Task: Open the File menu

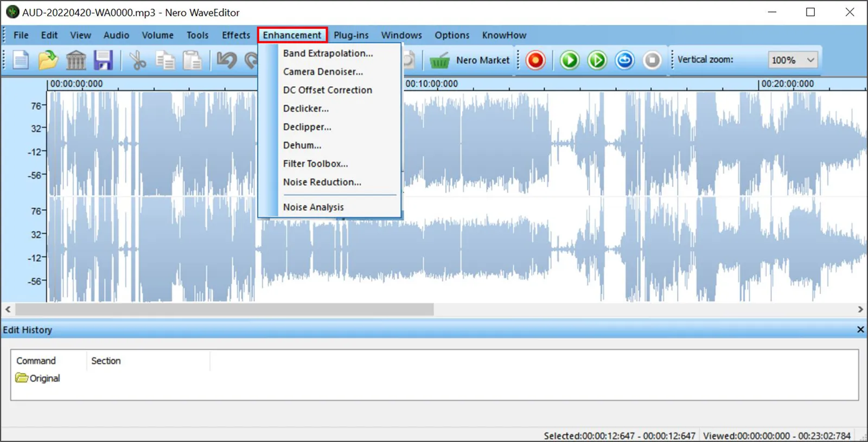Action: point(21,35)
